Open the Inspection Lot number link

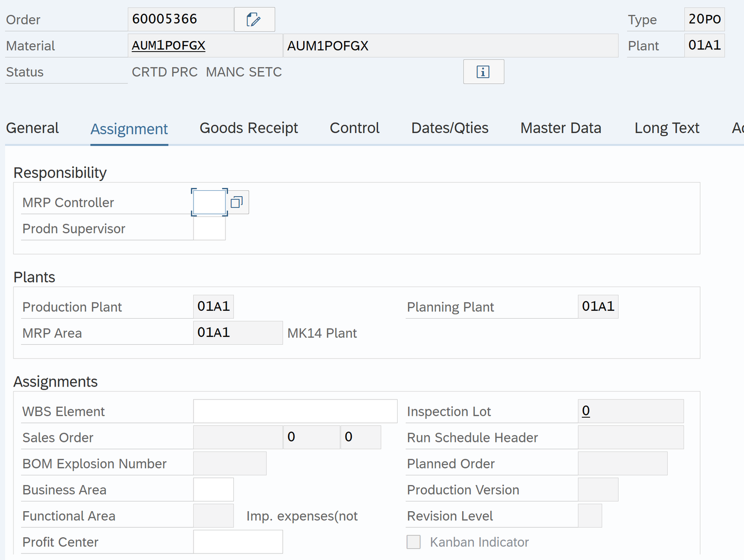coord(586,411)
